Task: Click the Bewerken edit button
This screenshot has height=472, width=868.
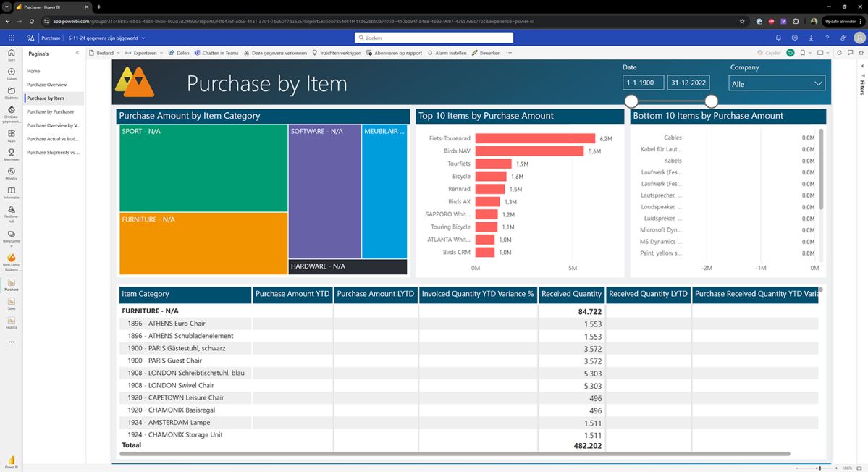Action: click(x=486, y=53)
